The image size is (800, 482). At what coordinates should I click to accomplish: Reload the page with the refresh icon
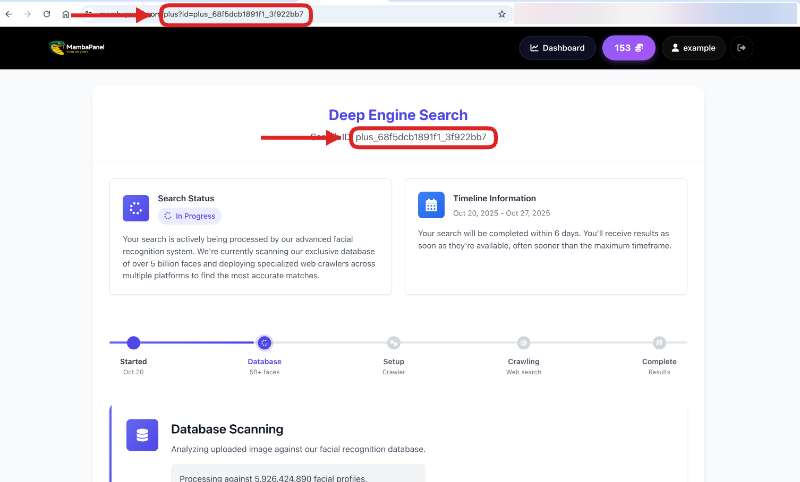point(46,14)
